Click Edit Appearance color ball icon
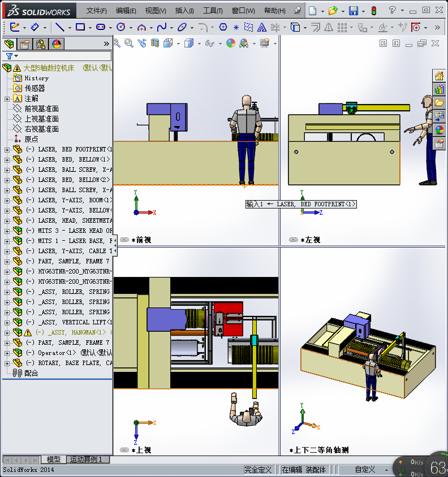Screen dimensions: 448x477 click(231, 43)
